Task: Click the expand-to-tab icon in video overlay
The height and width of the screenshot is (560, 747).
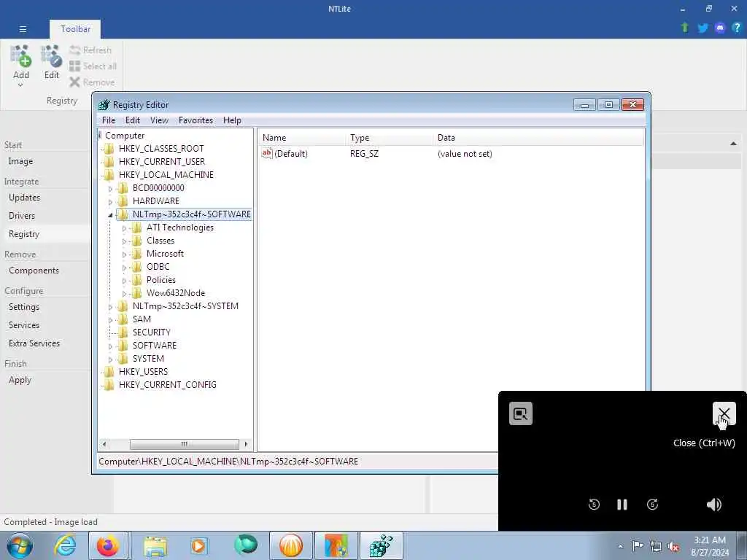Action: click(x=521, y=413)
